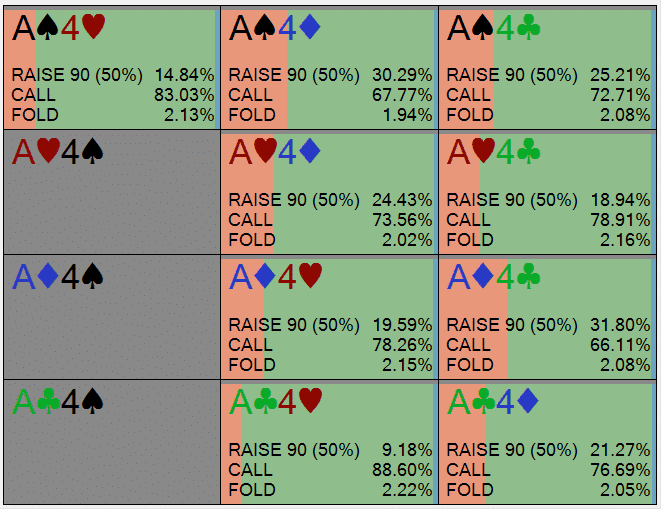Screen dimensions: 661x509
Task: Click the 78.91% call frequency value
Action: 620,220
